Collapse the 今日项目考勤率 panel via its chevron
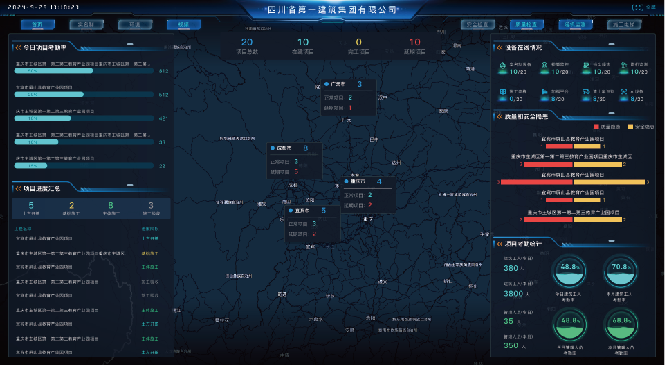665x365 pixels. coord(18,47)
